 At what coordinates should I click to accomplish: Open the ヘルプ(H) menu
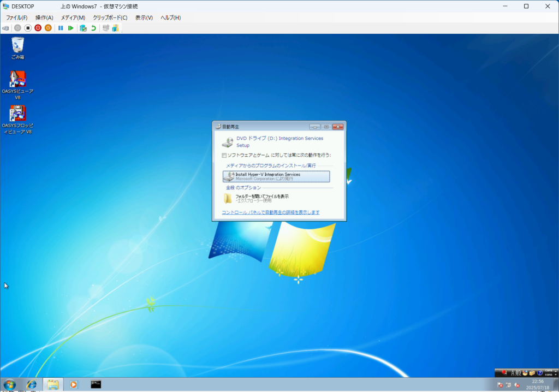point(170,17)
